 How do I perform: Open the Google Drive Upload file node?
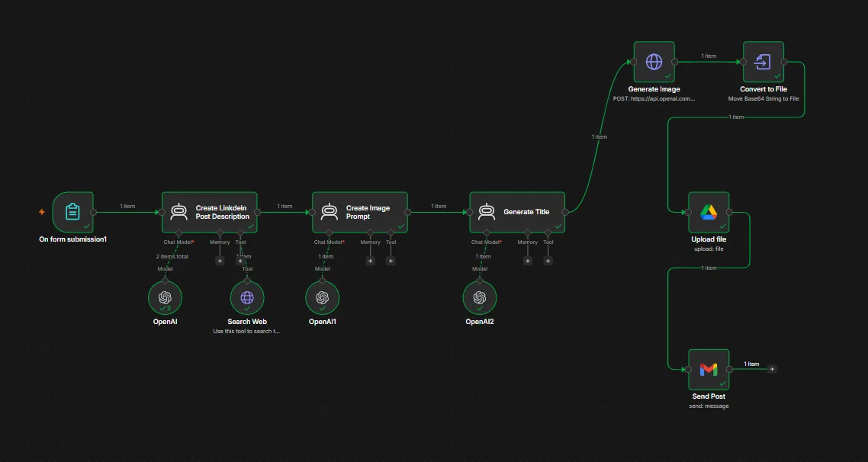[709, 212]
